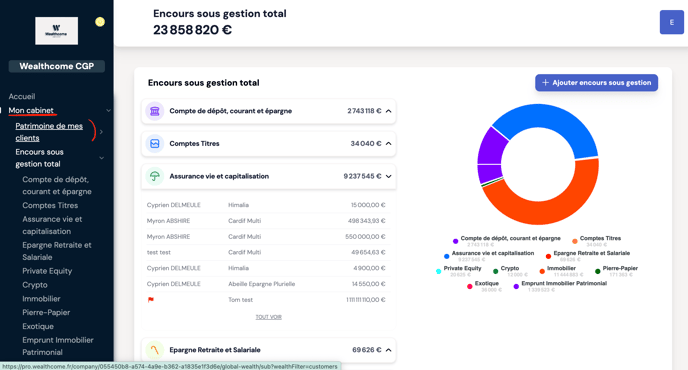The width and height of the screenshot is (688, 370).
Task: Click the bank icon for Compte de dépôt
Action: tap(154, 111)
